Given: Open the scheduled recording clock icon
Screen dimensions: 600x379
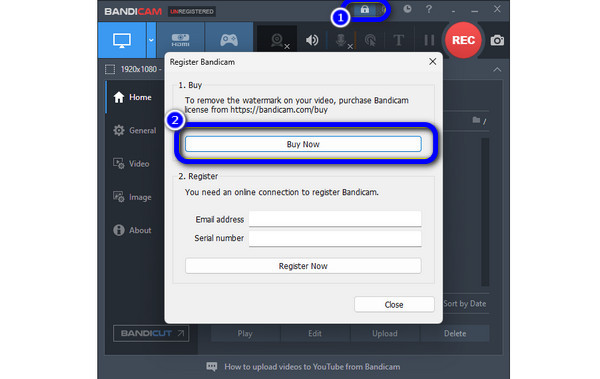Looking at the screenshot, I should point(407,9).
